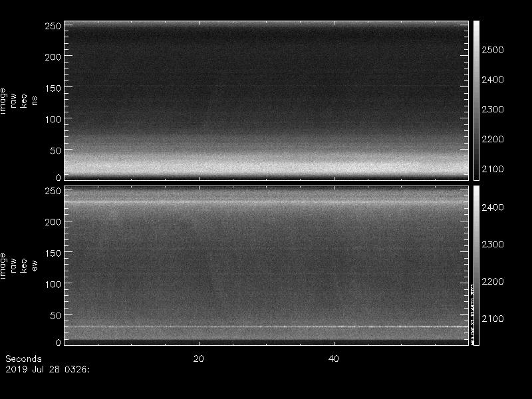Viewport: 532px width, 399px height.
Task: Click the east-west raw keogram plot
Action: coord(267,265)
